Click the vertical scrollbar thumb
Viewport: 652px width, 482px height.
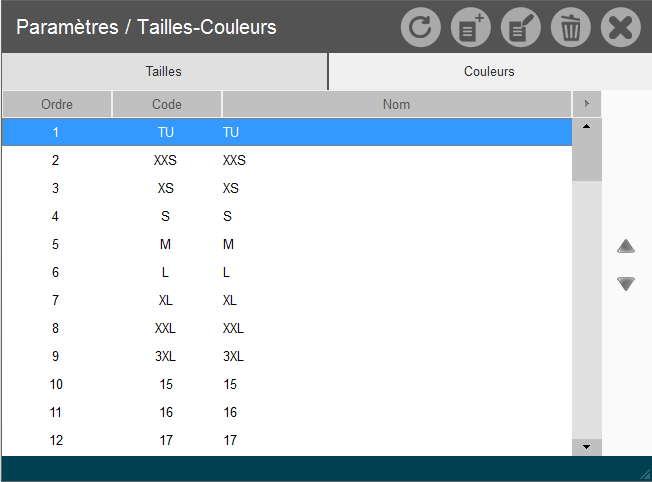click(587, 156)
